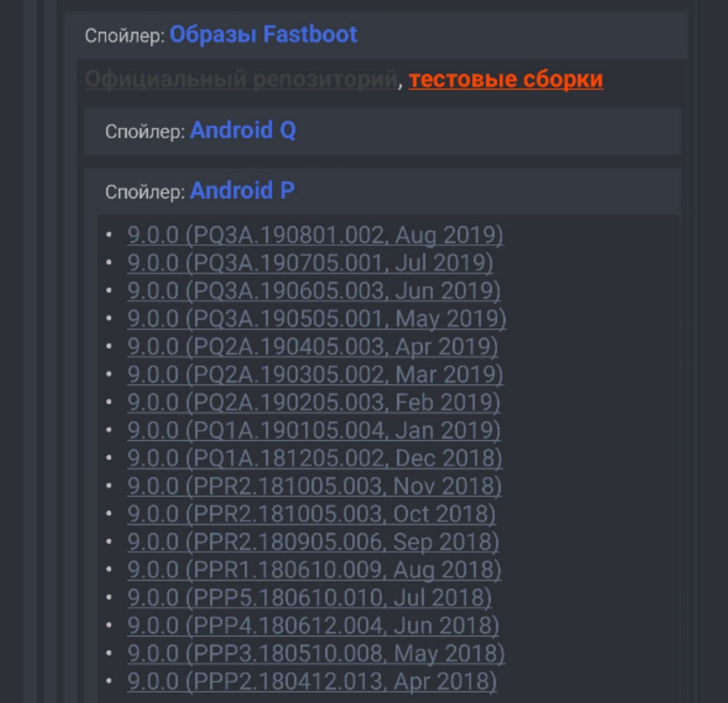The image size is (728, 703).
Task: Open PPR1.180610.009 Aug 2018 link
Action: click(x=314, y=569)
